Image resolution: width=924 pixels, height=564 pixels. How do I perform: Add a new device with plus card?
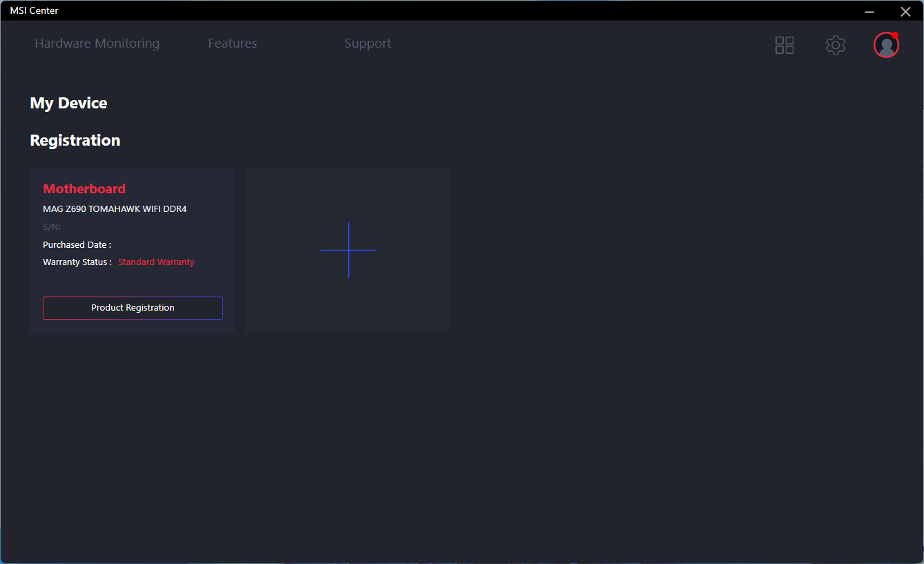348,251
